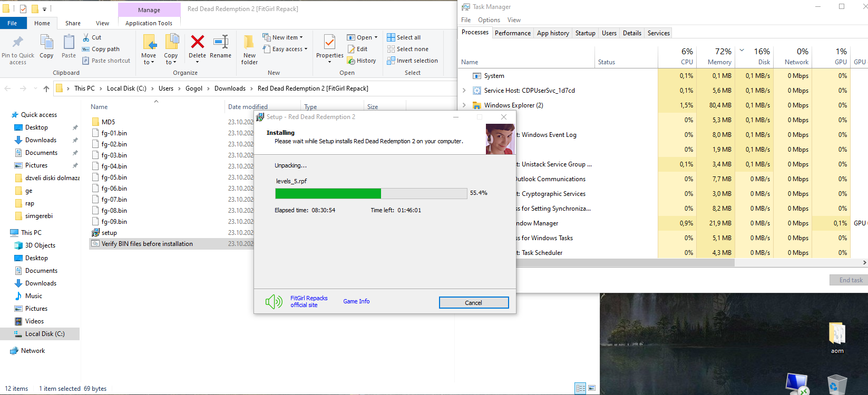Click the New folder icon

point(249,42)
